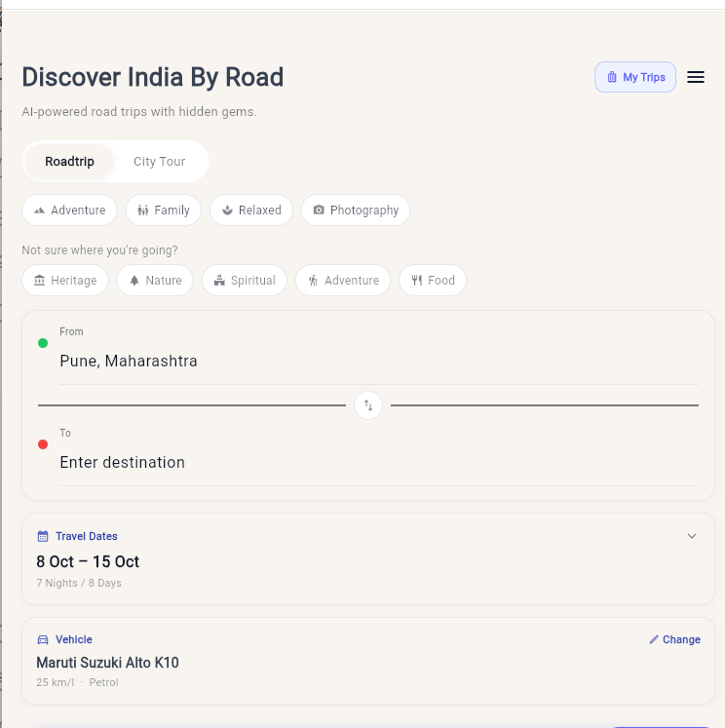This screenshot has height=728, width=725.
Task: Click the green From location dot
Action: [43, 343]
